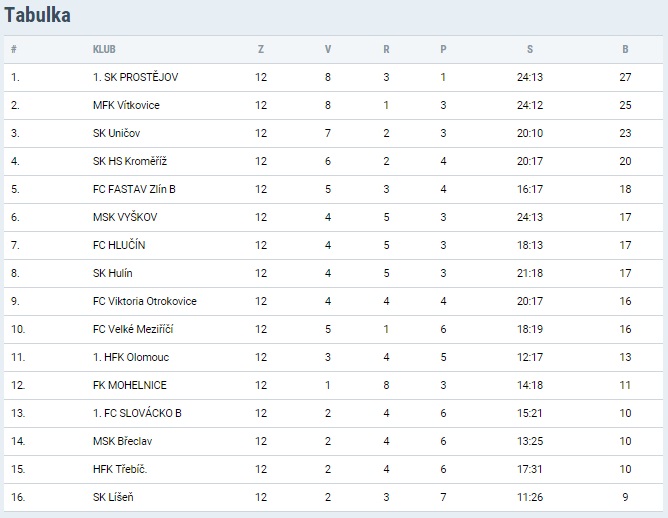The height and width of the screenshot is (518, 668).
Task: Open the MFK Vítkovice club row
Action: tap(126, 105)
